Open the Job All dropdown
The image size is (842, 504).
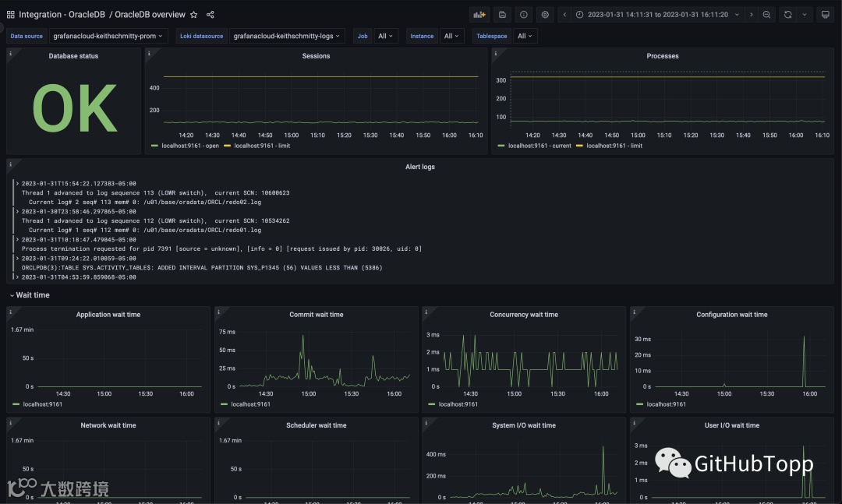[x=386, y=36]
